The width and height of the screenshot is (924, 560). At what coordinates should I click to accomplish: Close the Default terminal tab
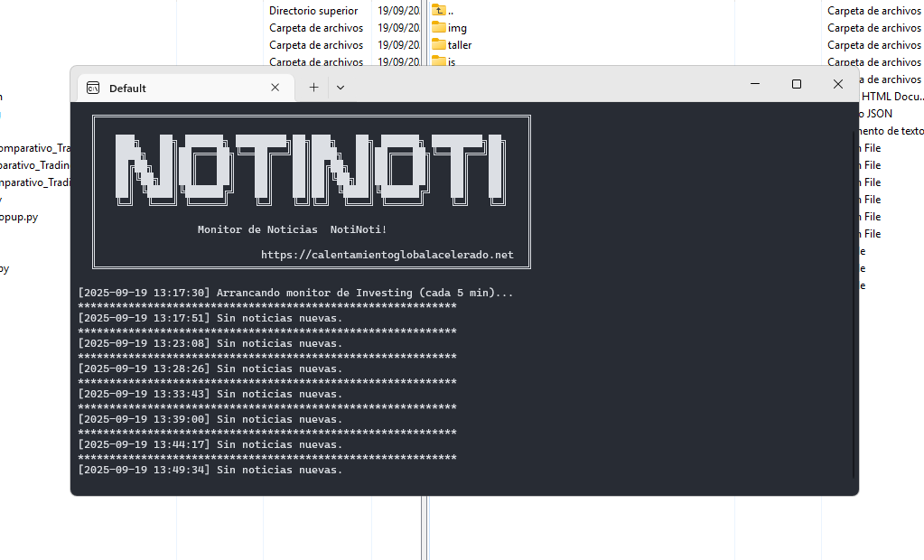coord(275,88)
